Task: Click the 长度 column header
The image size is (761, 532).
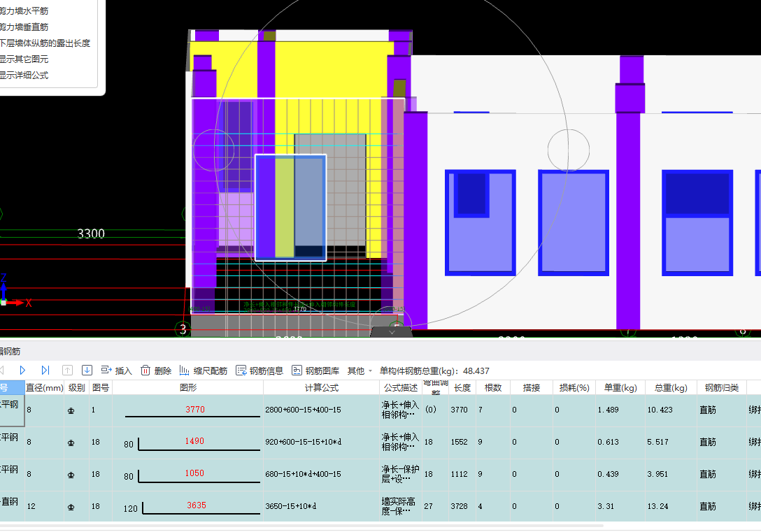Action: (462, 387)
